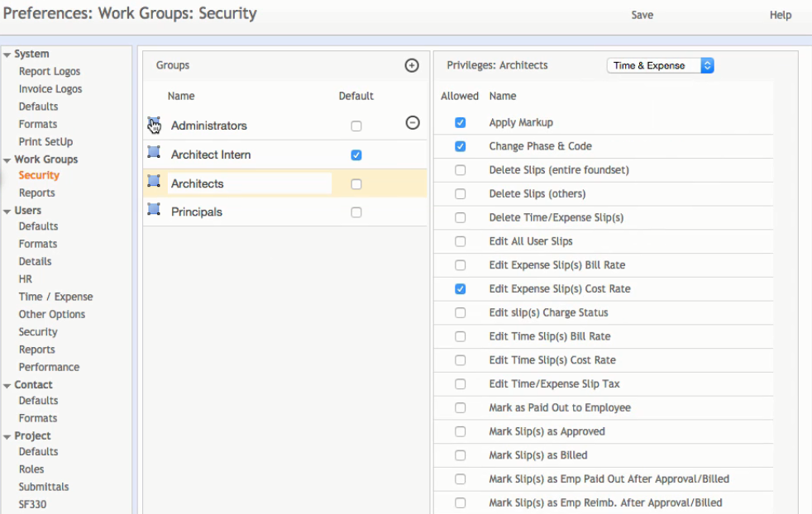812x514 pixels.
Task: Uncheck the Apply Markup privilege
Action: 461,123
